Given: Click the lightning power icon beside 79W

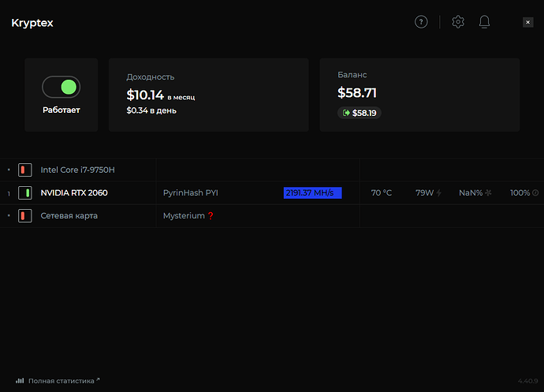Looking at the screenshot, I should (439, 192).
